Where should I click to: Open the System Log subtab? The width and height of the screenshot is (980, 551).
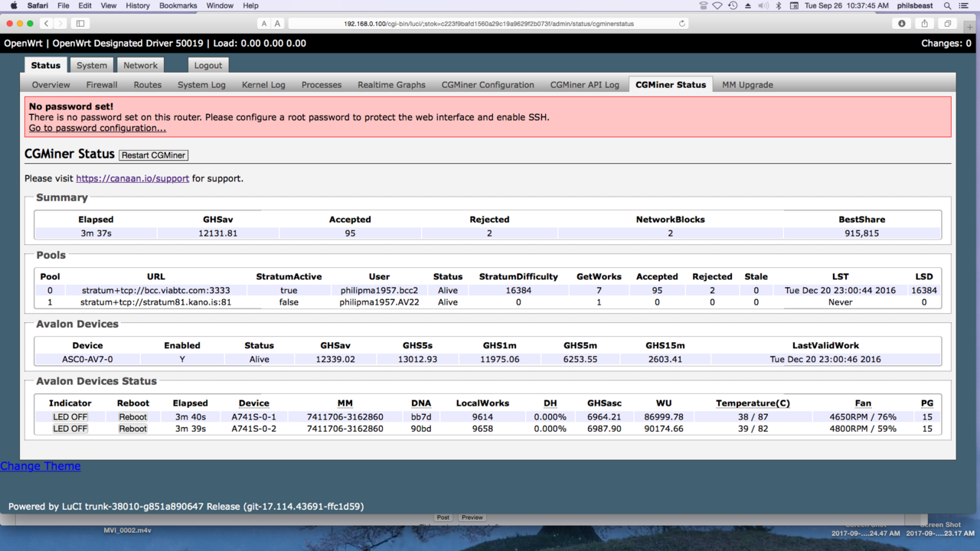pyautogui.click(x=201, y=85)
